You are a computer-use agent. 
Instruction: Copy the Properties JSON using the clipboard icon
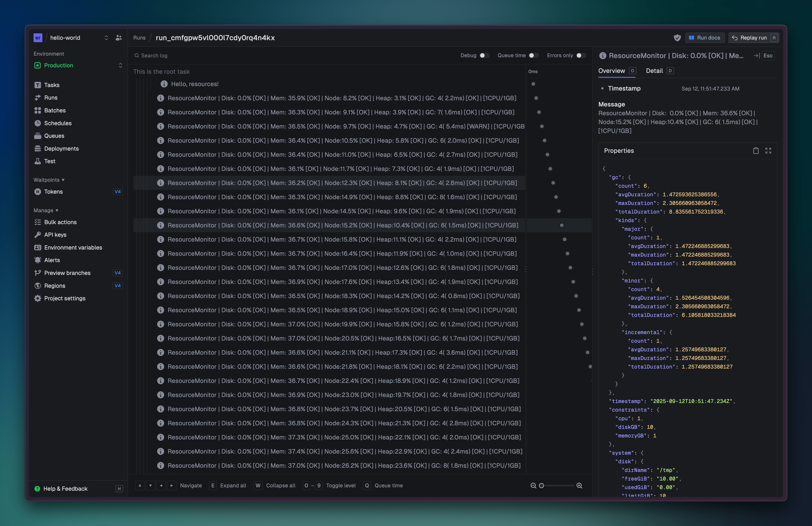pos(756,151)
